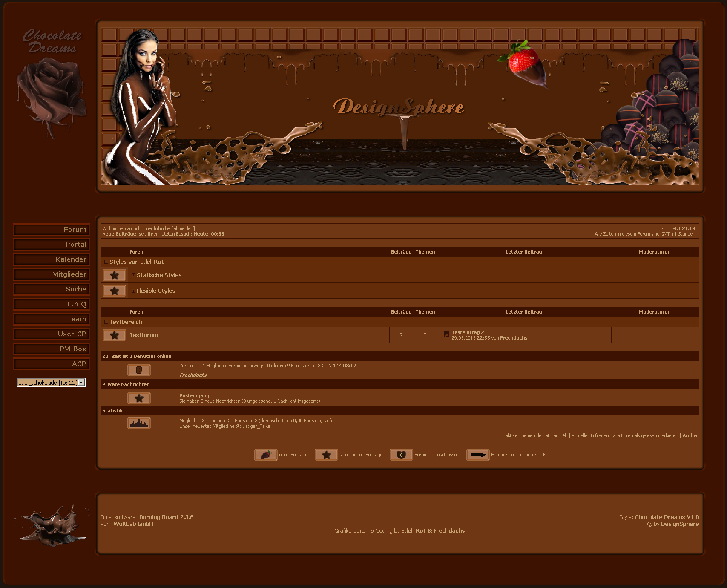Click 'aktive Themen der letzten 24h'

(x=536, y=435)
